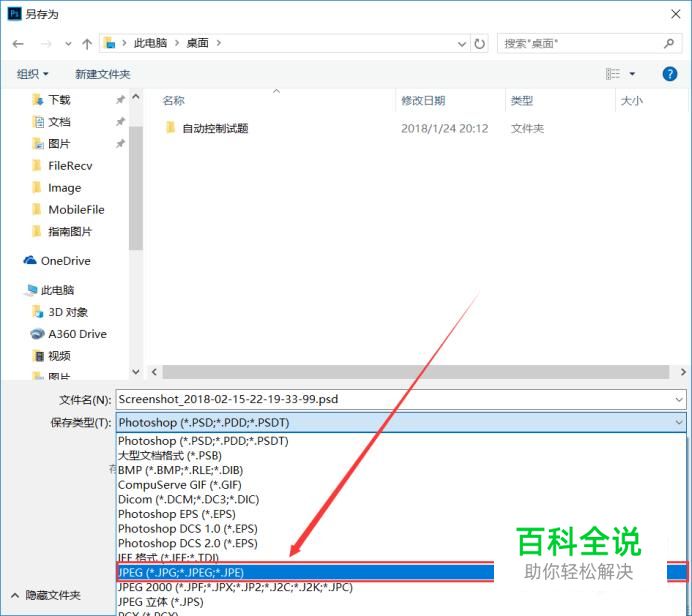The width and height of the screenshot is (692, 616).
Task: Open Image folder in sidebar
Action: pos(64,188)
